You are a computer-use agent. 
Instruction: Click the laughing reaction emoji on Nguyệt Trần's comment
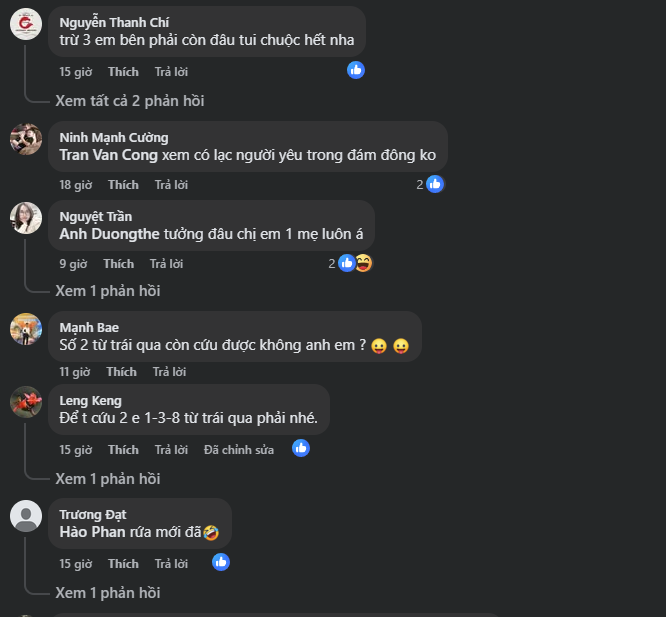(x=363, y=263)
